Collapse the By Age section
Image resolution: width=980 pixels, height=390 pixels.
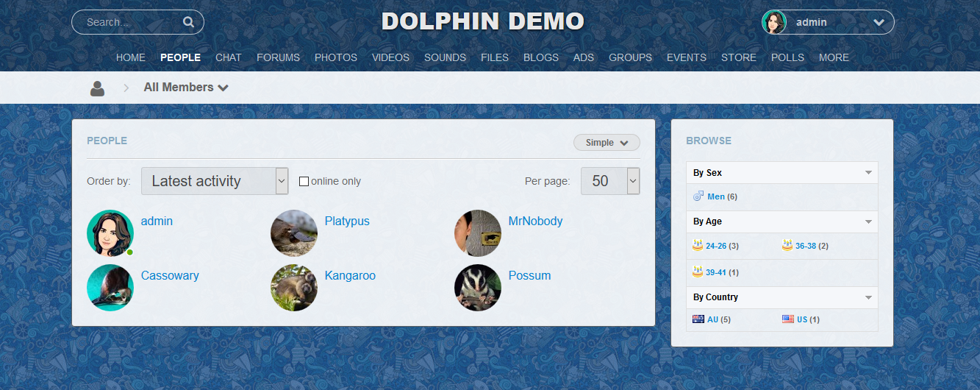coord(868,221)
